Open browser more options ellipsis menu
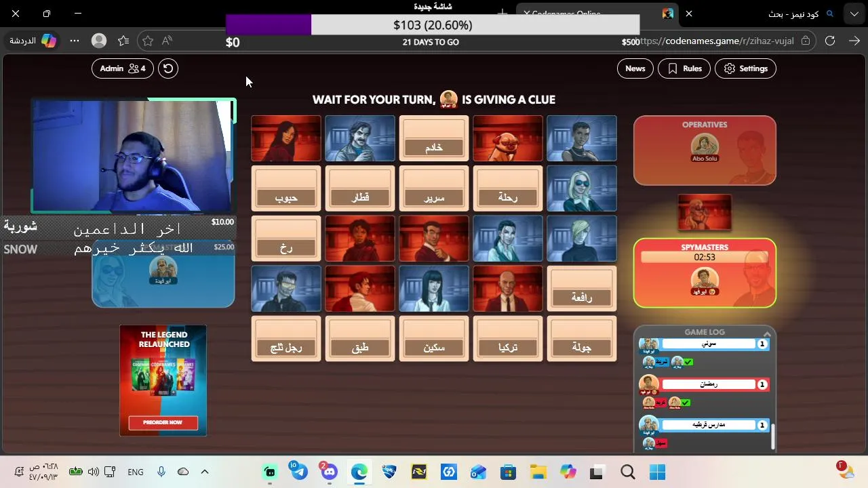 click(x=75, y=41)
